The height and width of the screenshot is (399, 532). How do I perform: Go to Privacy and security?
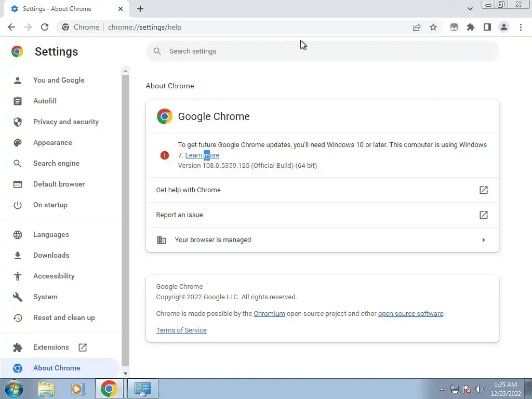coord(60,122)
